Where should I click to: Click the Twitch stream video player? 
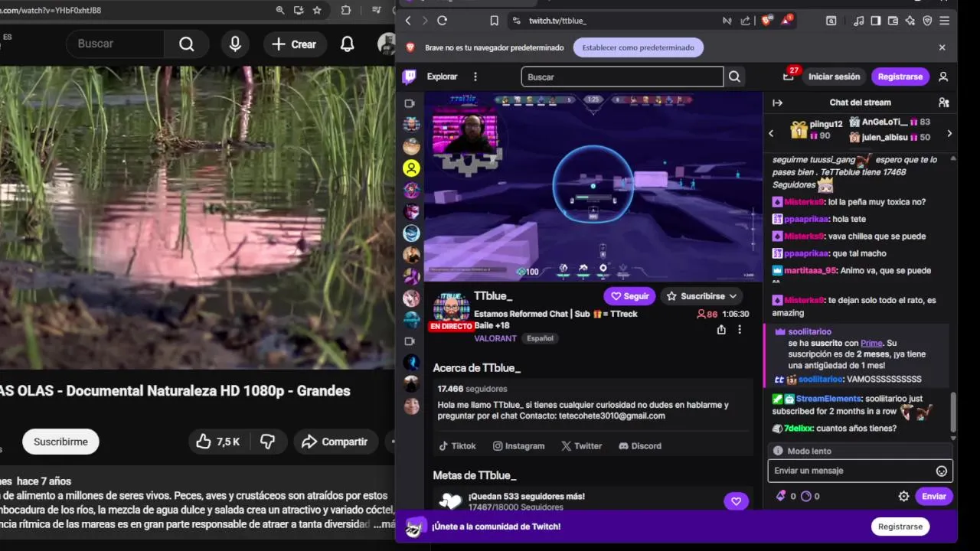(x=593, y=187)
